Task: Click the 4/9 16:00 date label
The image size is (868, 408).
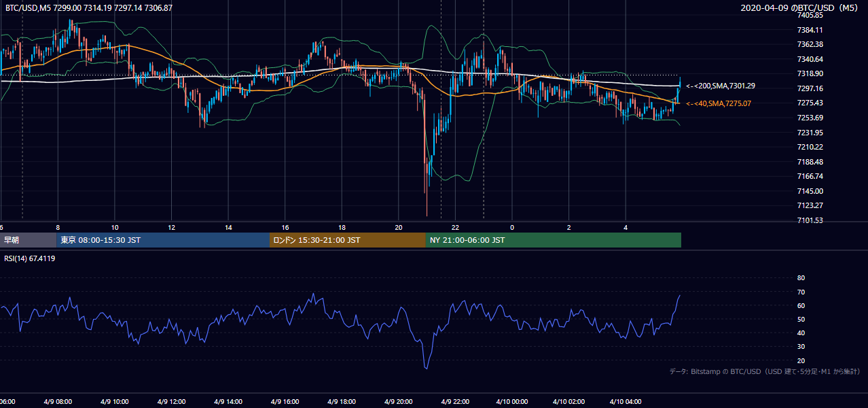Action: tap(285, 402)
